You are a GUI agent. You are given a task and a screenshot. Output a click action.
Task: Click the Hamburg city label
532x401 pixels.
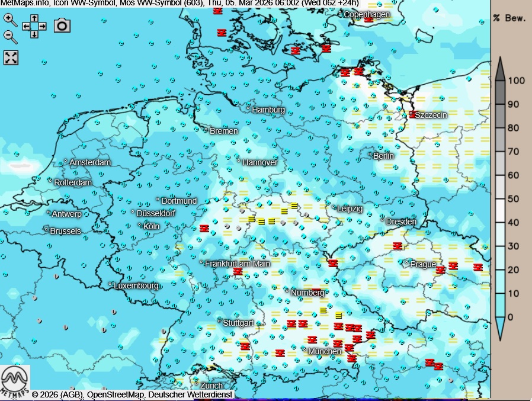[x=268, y=110]
